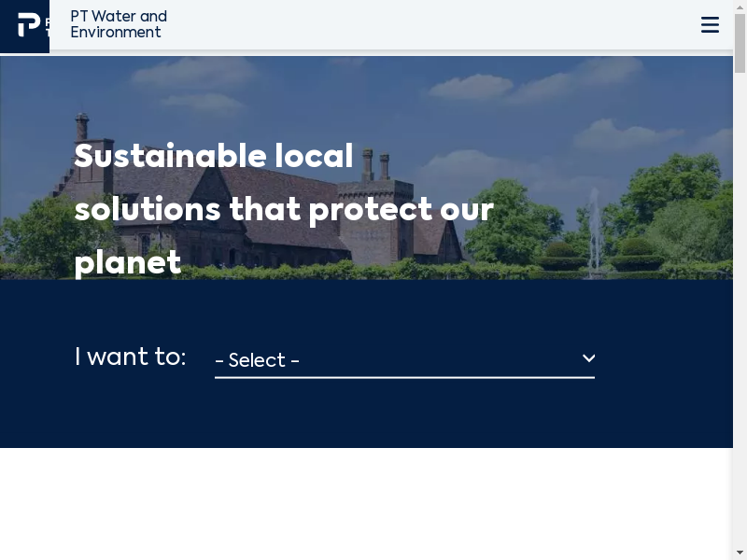Click the "PT Water and Environment" site title

119,24
